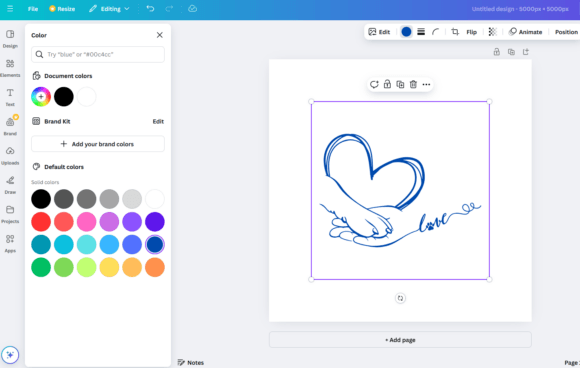Add a new document color
Image resolution: width=580 pixels, height=368 pixels.
coord(41,97)
